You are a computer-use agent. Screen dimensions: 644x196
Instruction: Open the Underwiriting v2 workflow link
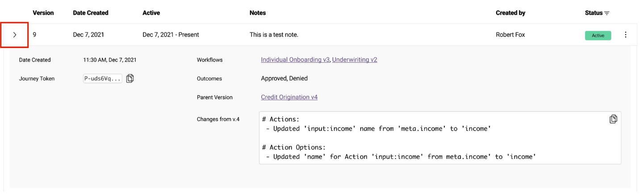point(355,60)
